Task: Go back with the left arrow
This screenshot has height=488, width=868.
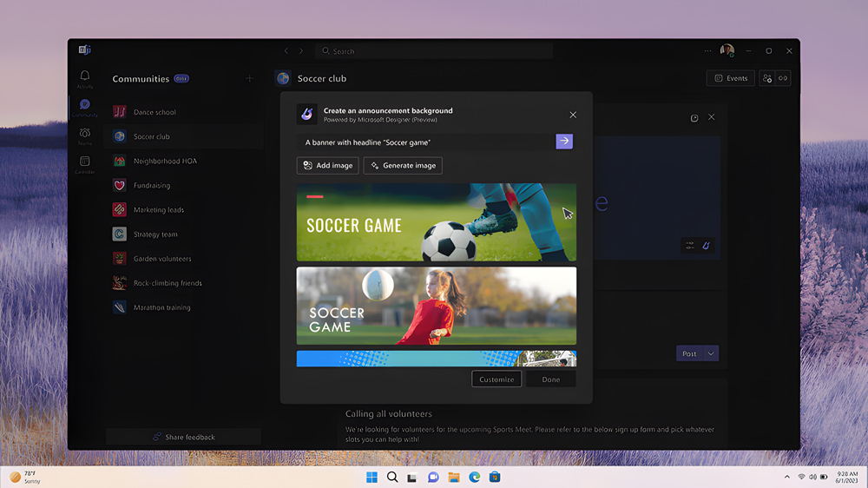Action: coord(286,51)
